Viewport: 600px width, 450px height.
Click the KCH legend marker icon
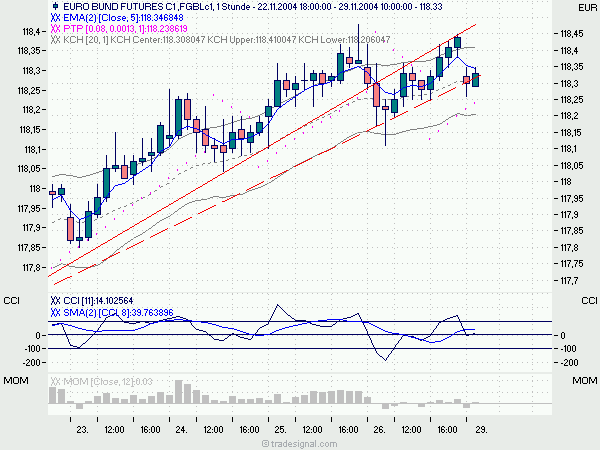click(55, 40)
